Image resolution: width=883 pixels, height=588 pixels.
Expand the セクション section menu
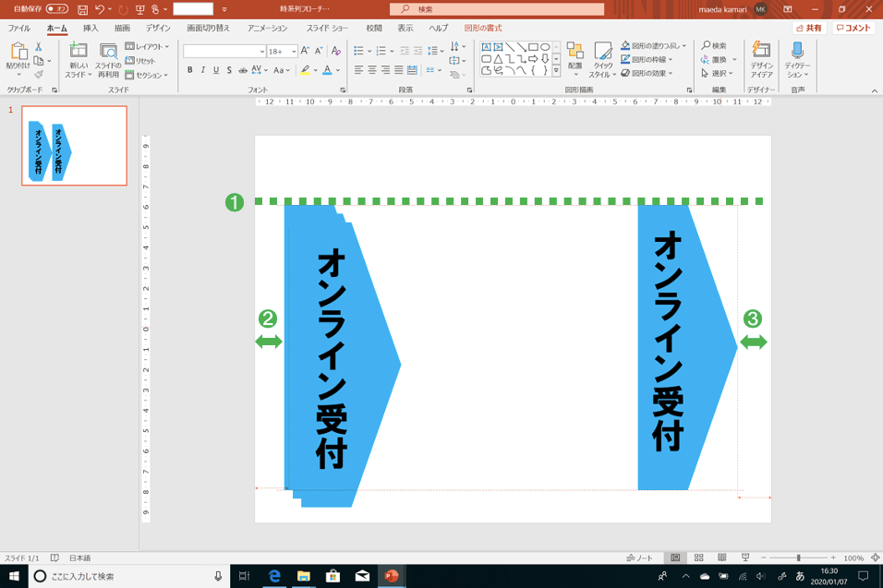(x=147, y=75)
